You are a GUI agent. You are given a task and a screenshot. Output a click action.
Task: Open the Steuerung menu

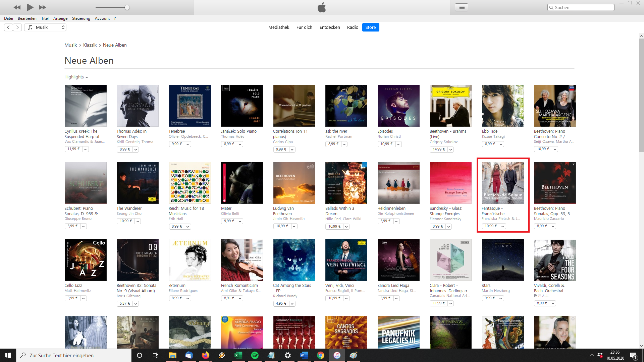81,18
